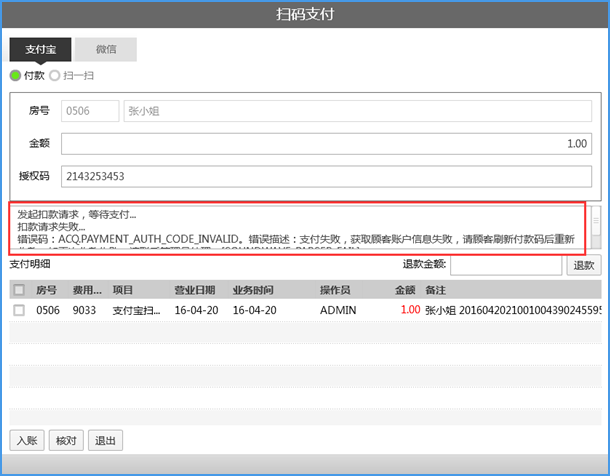Click the 退款金额 input box
Image resolution: width=610 pixels, height=476 pixels.
coord(506,265)
